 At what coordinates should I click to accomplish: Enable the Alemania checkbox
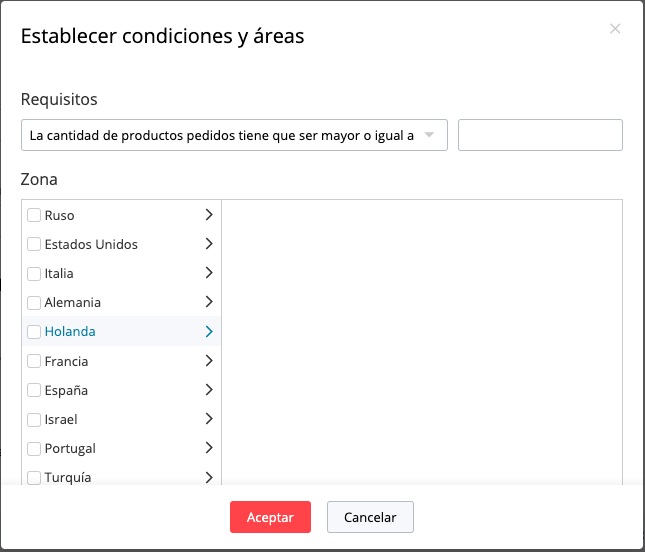(x=34, y=303)
